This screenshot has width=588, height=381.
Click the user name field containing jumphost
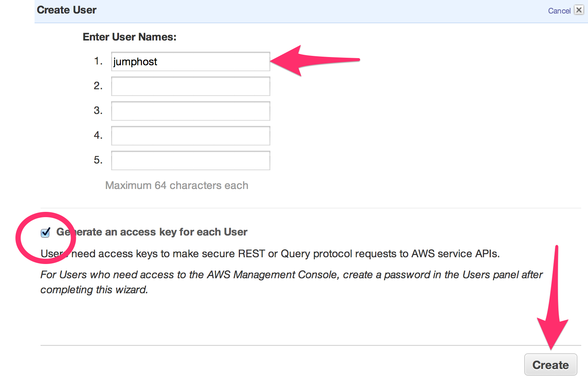pyautogui.click(x=190, y=61)
